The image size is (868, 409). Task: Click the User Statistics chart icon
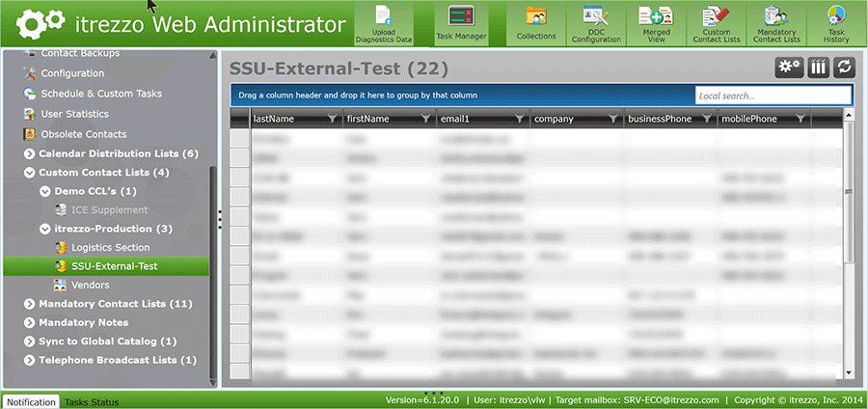click(x=30, y=114)
